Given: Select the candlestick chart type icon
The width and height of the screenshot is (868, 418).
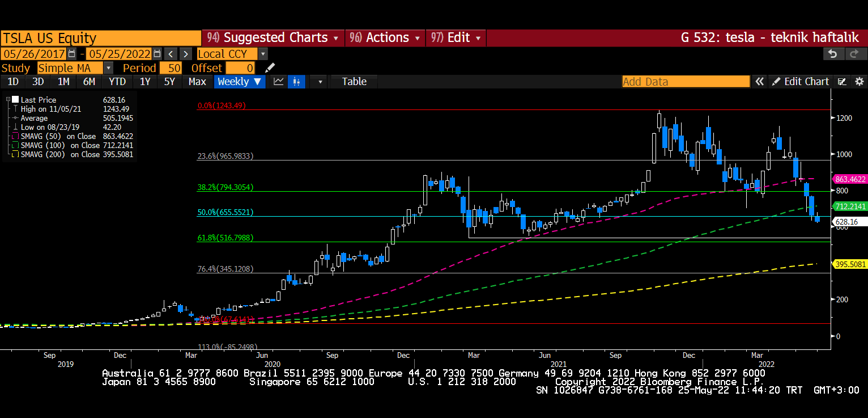Looking at the screenshot, I should coord(296,82).
